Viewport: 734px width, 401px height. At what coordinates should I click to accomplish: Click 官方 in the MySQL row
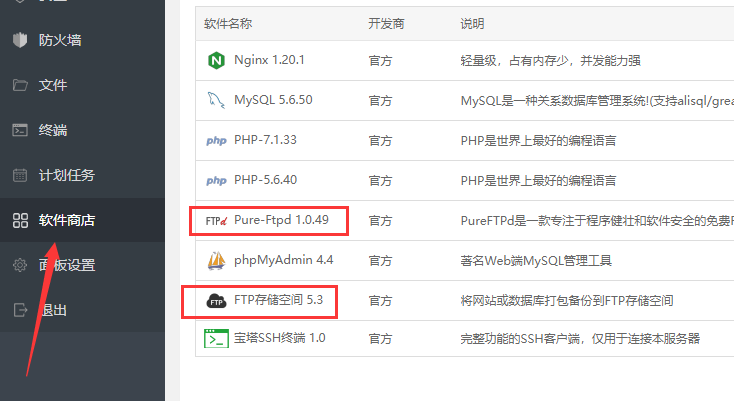380,101
